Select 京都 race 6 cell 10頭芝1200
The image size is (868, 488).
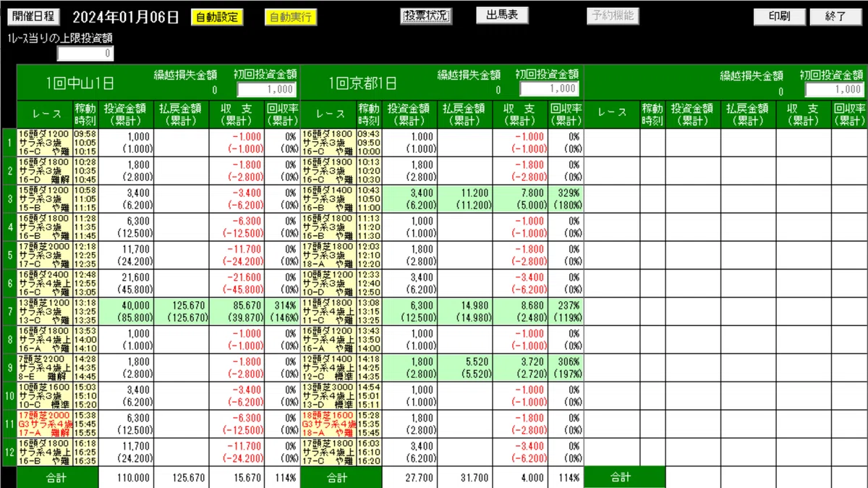coord(327,282)
